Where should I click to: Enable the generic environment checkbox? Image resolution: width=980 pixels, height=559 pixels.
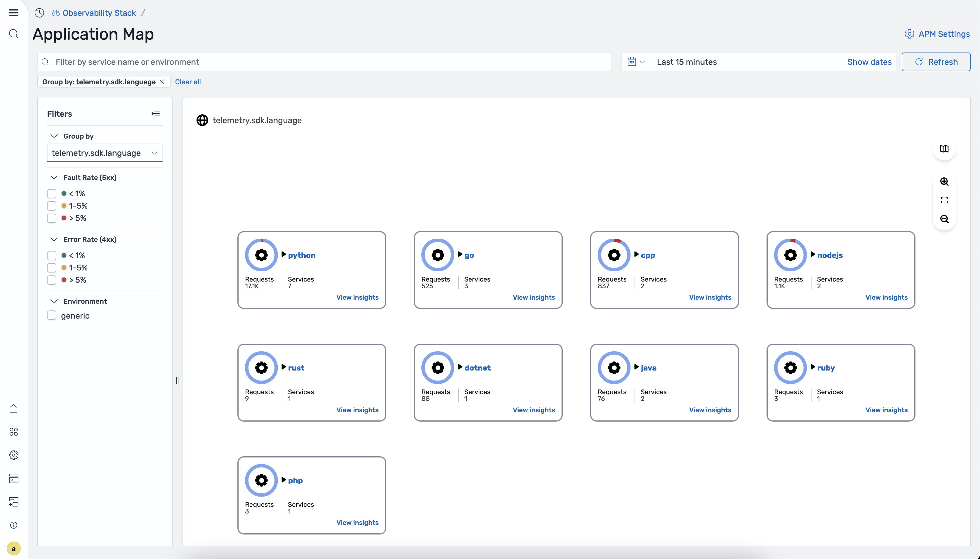click(51, 315)
